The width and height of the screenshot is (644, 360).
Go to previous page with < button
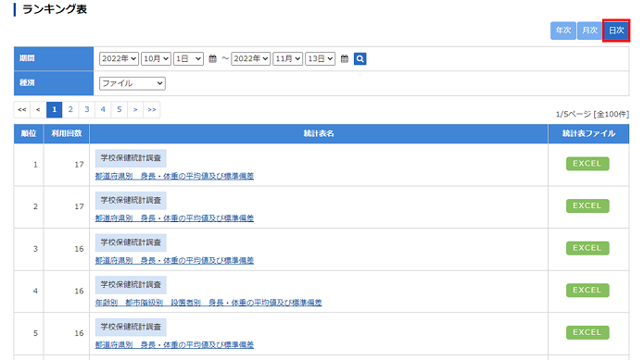[x=38, y=109]
